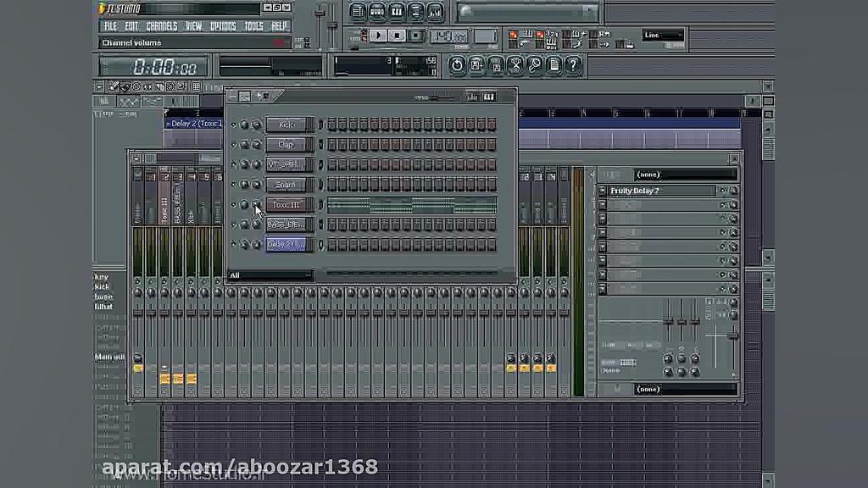The height and width of the screenshot is (488, 868).
Task: Open the OPTIONS menu
Action: [x=223, y=26]
